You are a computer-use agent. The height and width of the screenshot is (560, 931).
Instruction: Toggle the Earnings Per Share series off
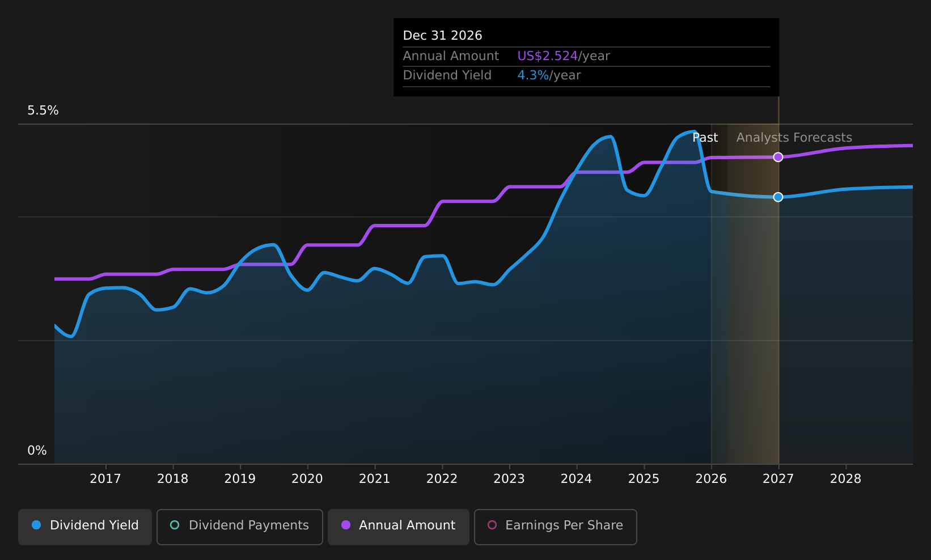[x=555, y=527]
